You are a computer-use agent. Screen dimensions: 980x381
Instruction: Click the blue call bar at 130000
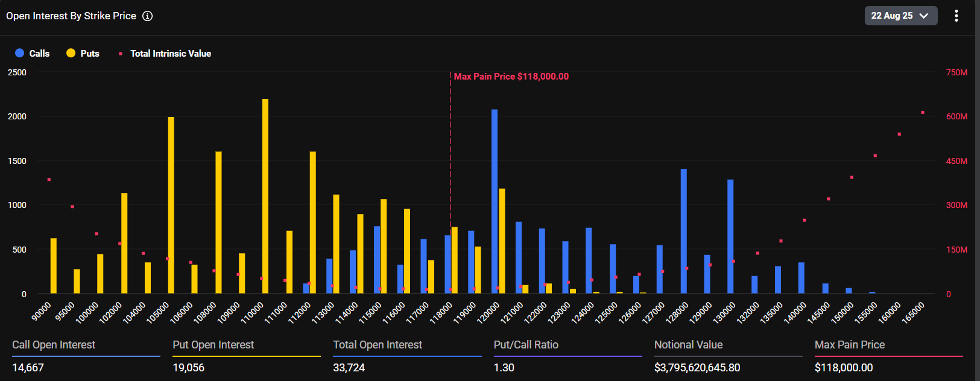point(730,236)
